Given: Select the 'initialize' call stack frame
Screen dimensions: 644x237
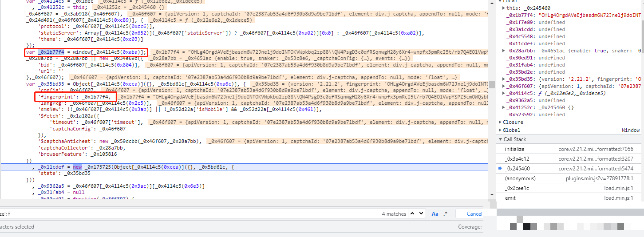Looking at the screenshot, I should coord(514,149).
